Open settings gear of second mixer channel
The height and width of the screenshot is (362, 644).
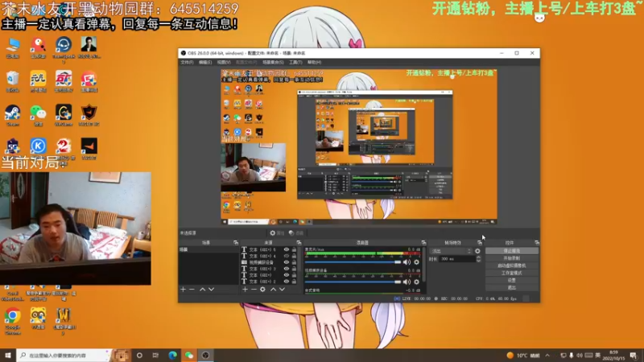tap(416, 282)
